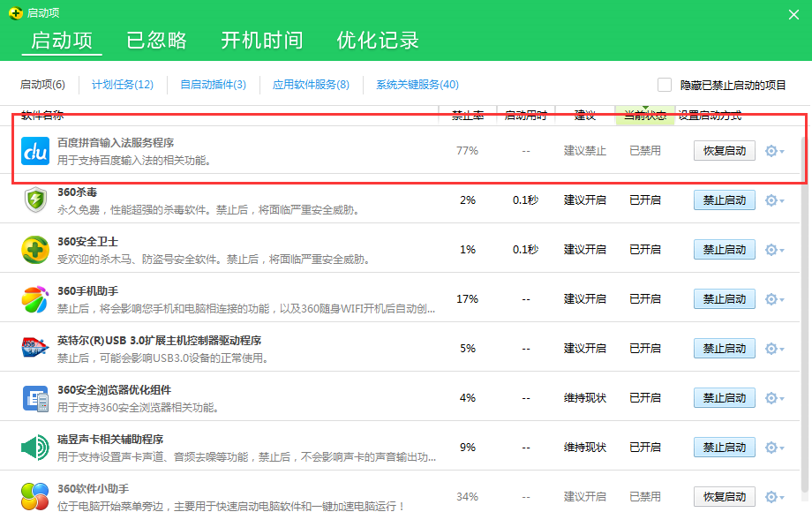Click the Realtek sound card speaker icon

(35, 447)
